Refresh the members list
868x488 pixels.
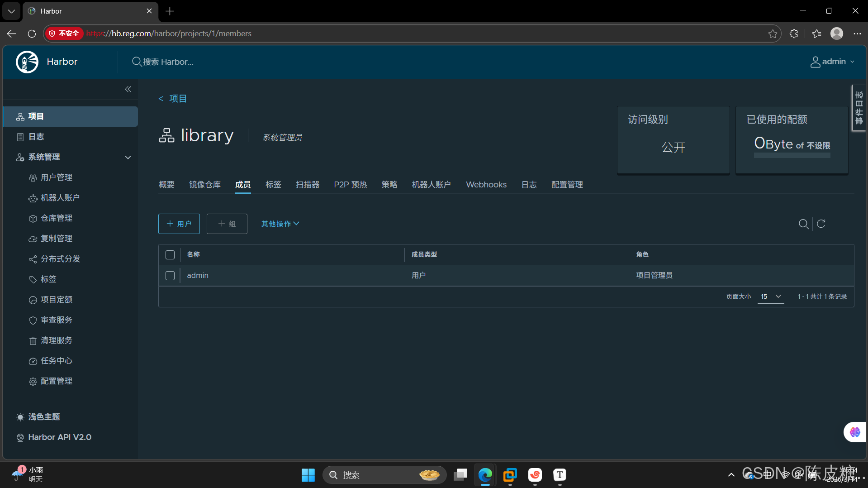(821, 224)
